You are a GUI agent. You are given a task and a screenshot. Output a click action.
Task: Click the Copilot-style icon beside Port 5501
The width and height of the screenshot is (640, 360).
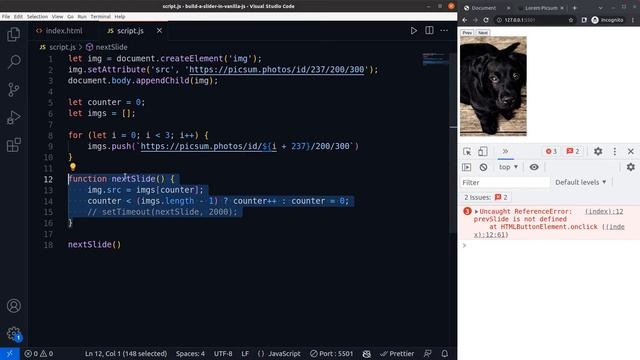(367, 353)
